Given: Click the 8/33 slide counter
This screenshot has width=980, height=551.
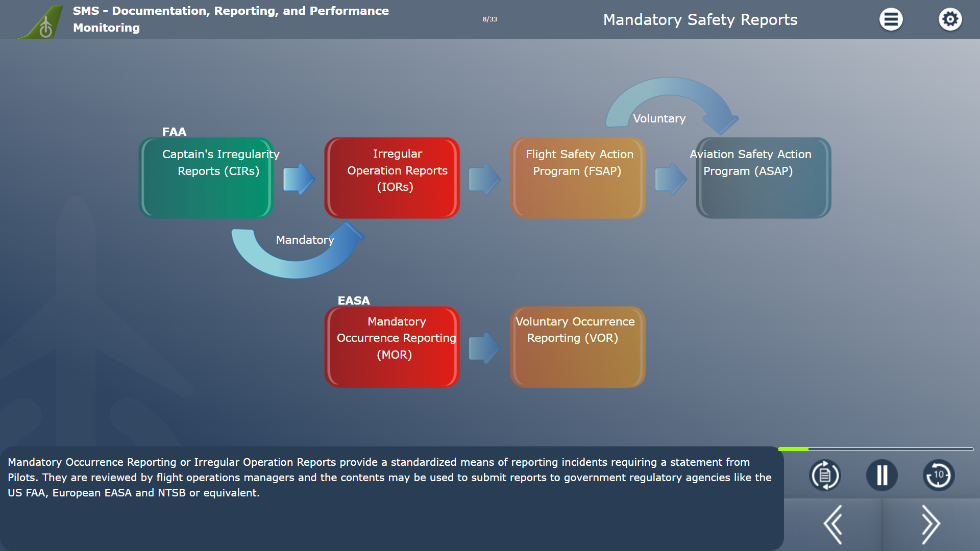Looking at the screenshot, I should (489, 19).
